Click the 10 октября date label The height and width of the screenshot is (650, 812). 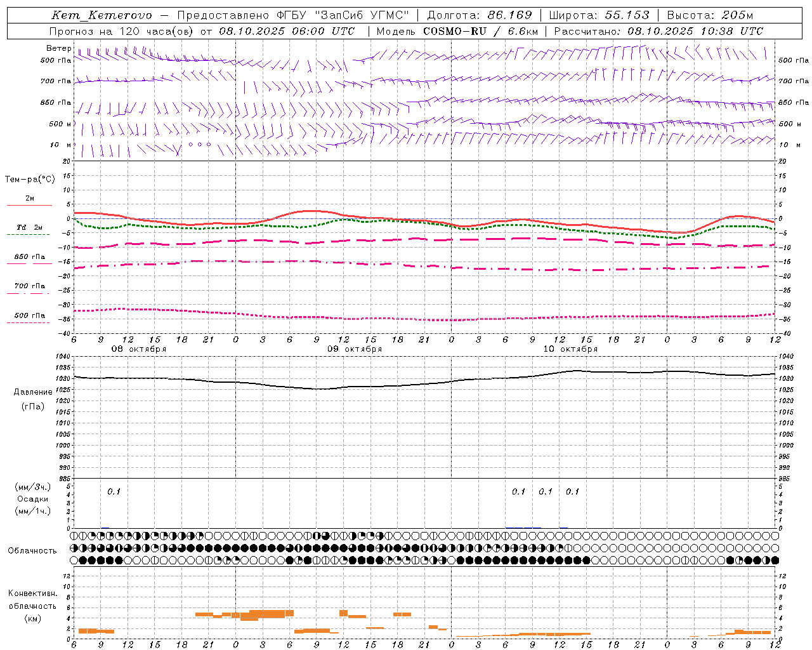[570, 349]
